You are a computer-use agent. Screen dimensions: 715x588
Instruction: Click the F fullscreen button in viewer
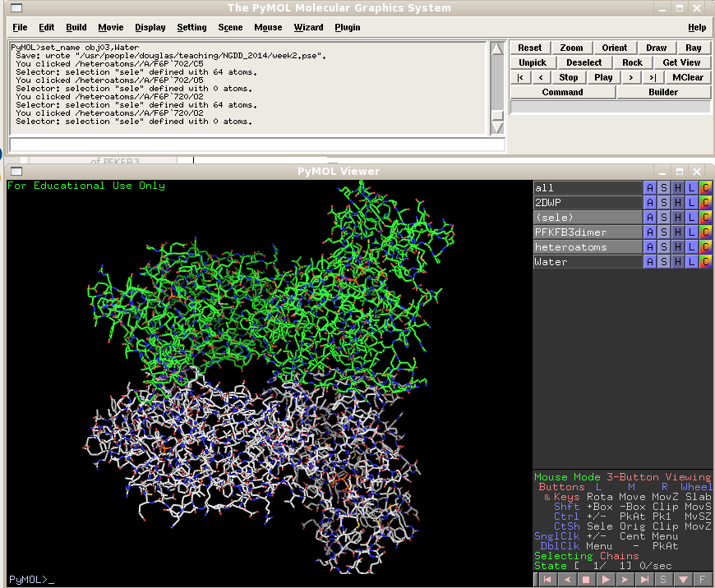[x=703, y=580]
